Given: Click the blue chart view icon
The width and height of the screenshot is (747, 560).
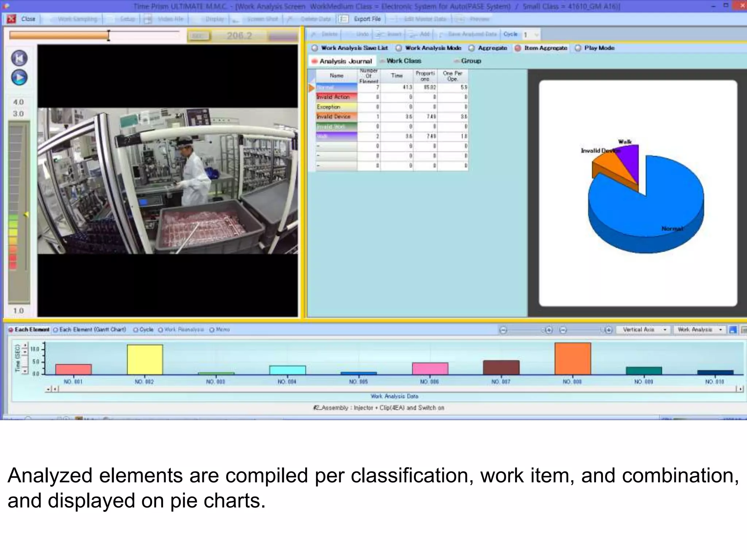Looking at the screenshot, I should (x=732, y=330).
